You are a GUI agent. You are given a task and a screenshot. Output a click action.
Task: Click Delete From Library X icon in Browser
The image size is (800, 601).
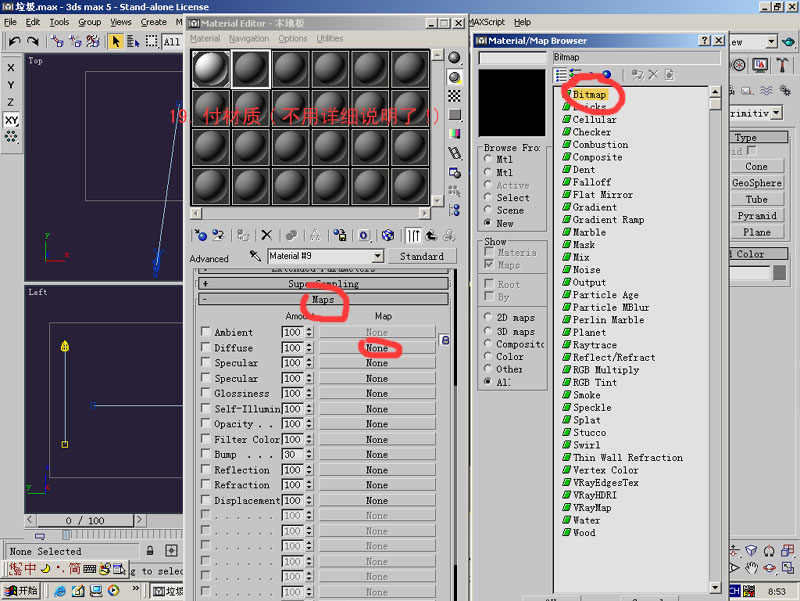(654, 75)
